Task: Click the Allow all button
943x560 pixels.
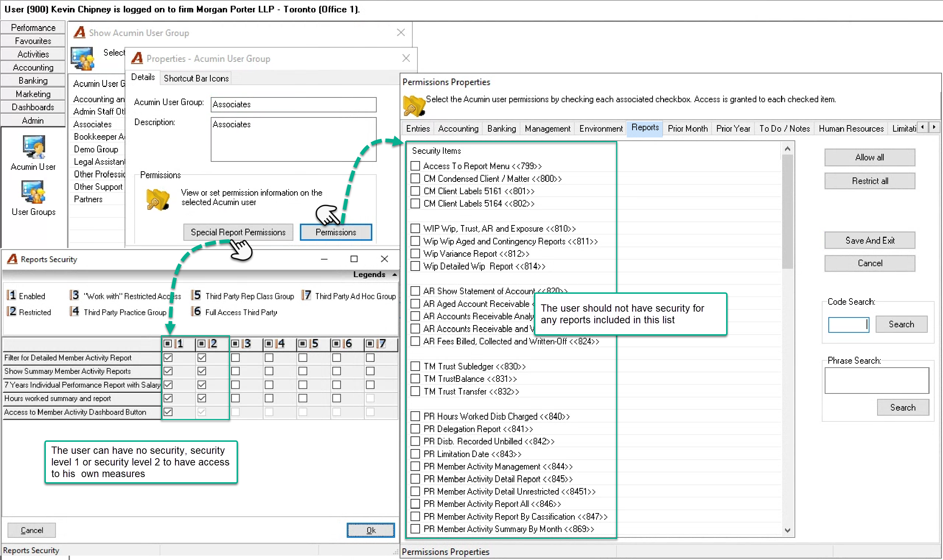Action: tap(869, 157)
